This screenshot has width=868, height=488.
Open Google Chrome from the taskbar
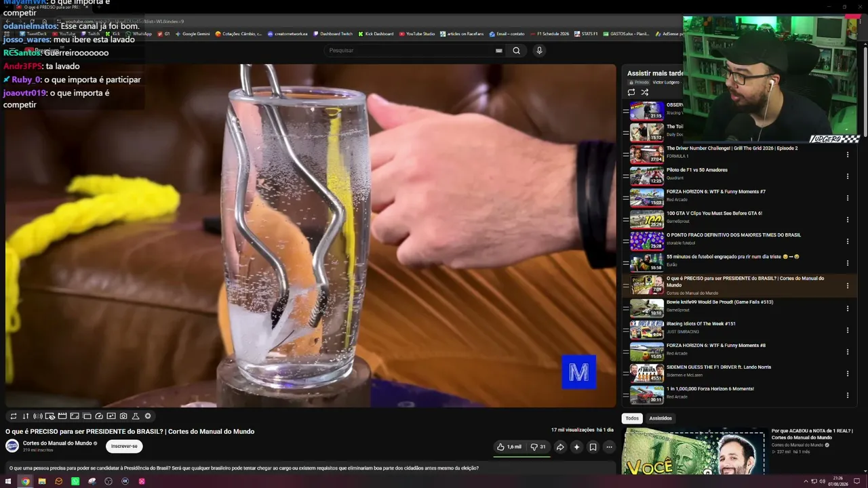(25, 481)
